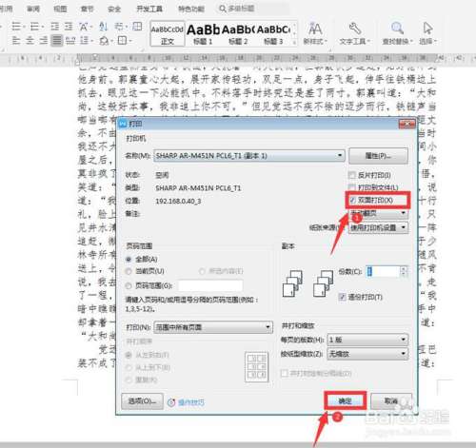Increase copies with the stepper up arrow
Viewport: 476px width, 448px height.
404,269
